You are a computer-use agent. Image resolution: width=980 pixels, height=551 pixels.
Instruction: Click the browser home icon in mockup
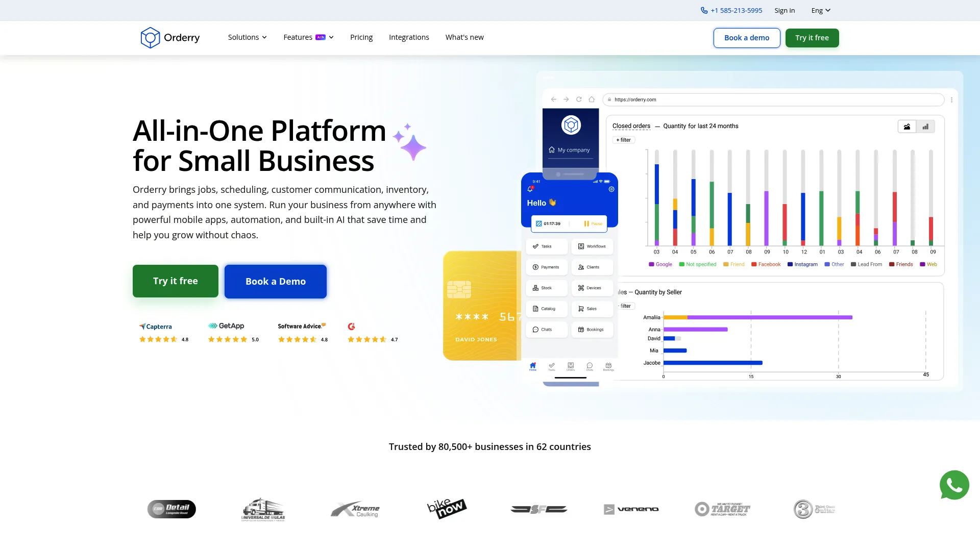[x=592, y=99]
